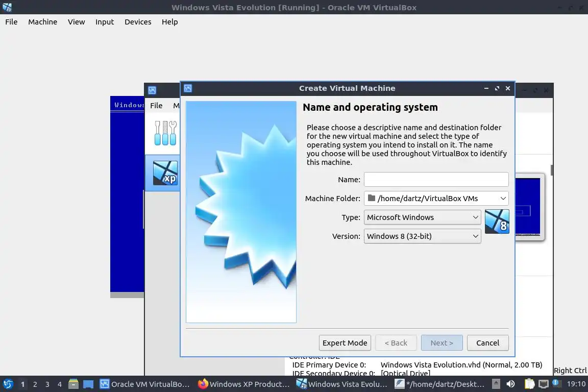Screen dimensions: 588x392
Task: Click the Vista Evolution window title bar icon
Action: click(x=7, y=7)
